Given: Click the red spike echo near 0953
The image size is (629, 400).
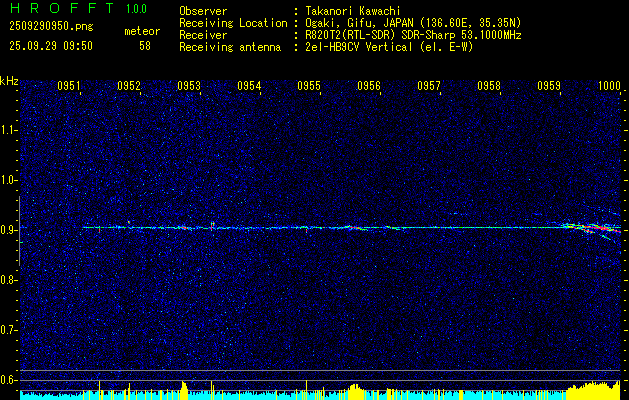Looking at the screenshot, I should pyautogui.click(x=212, y=225).
